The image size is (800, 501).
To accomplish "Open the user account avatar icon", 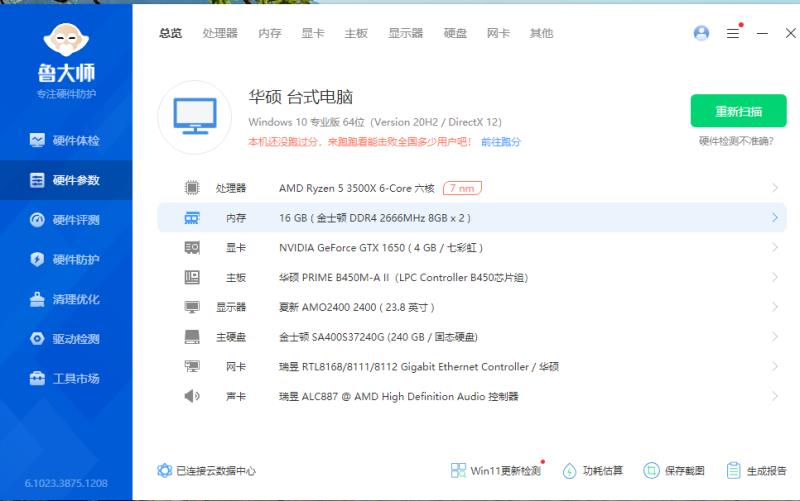I will [x=702, y=33].
